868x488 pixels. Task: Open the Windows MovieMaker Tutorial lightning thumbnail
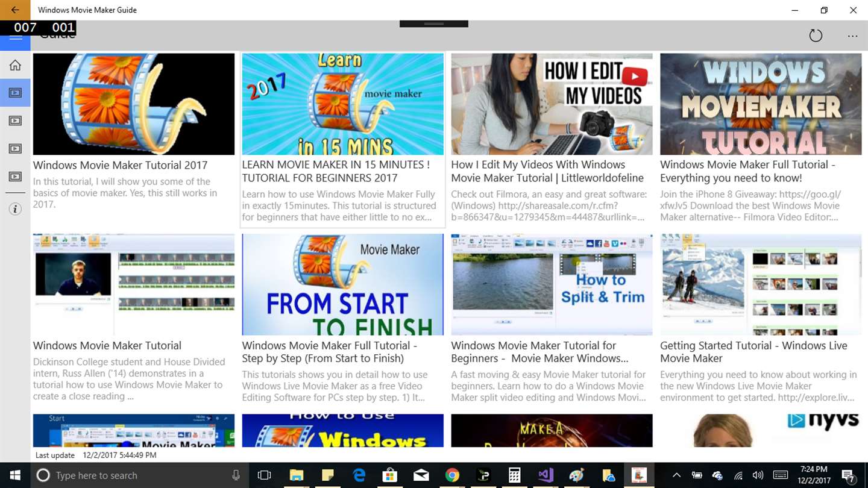click(x=761, y=104)
